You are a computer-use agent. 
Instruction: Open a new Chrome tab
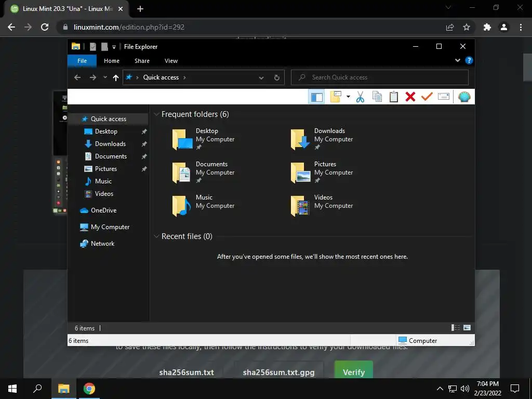tap(140, 9)
